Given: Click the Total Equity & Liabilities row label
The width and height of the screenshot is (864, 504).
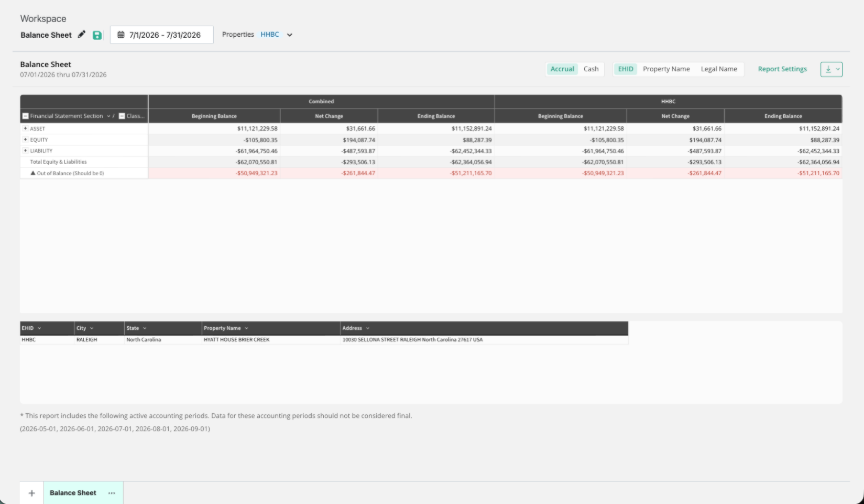Looking at the screenshot, I should [x=58, y=162].
